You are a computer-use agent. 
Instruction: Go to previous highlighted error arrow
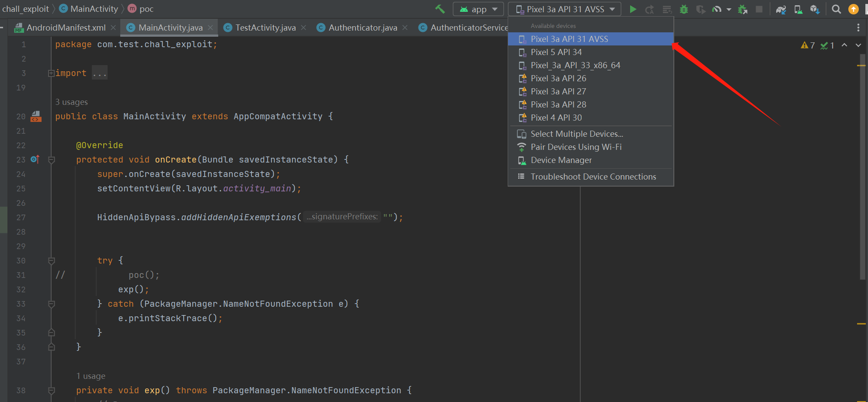[x=844, y=45]
